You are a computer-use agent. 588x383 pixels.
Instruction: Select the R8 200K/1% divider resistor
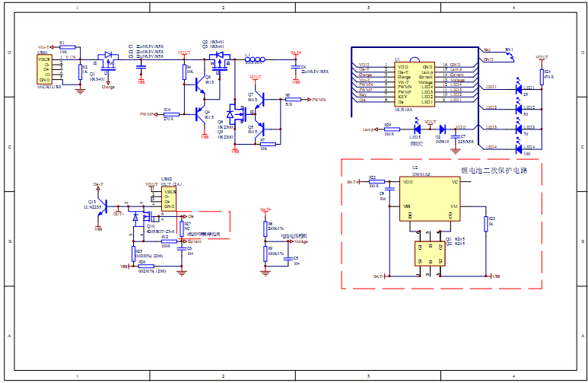coord(265,227)
